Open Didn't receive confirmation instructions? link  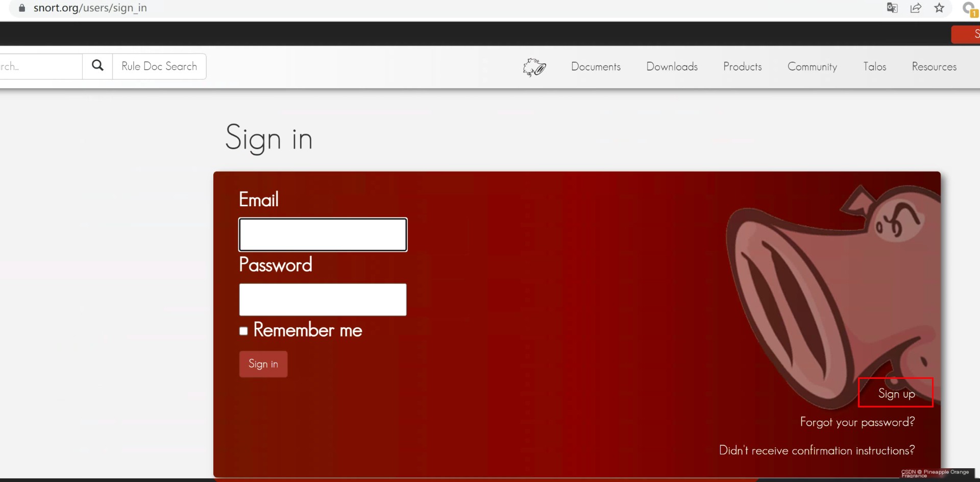coord(817,450)
